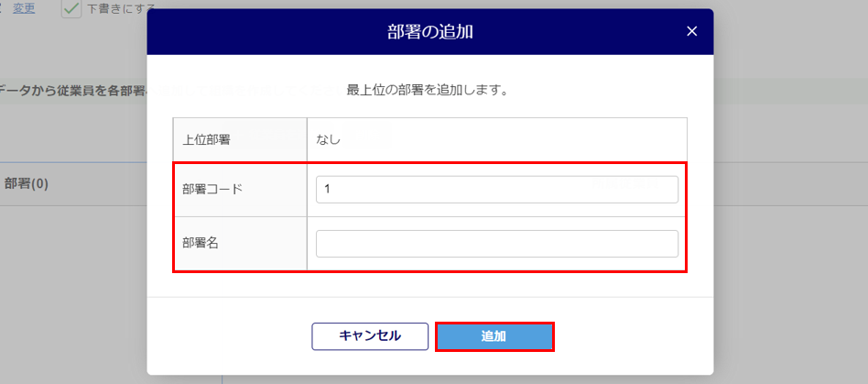The height and width of the screenshot is (384, 868).
Task: Click the dimmed page area below 部署(0)
Action: [73, 293]
